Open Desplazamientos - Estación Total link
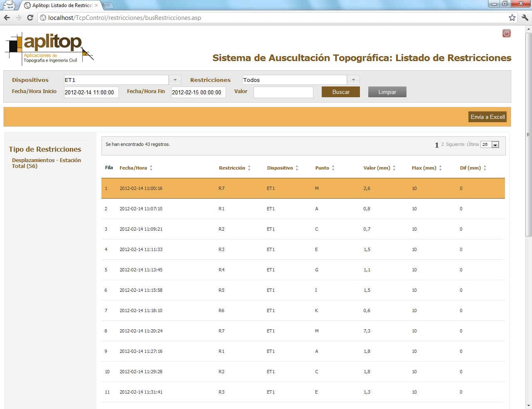Viewport: 532px width, 409px height. pyautogui.click(x=46, y=163)
